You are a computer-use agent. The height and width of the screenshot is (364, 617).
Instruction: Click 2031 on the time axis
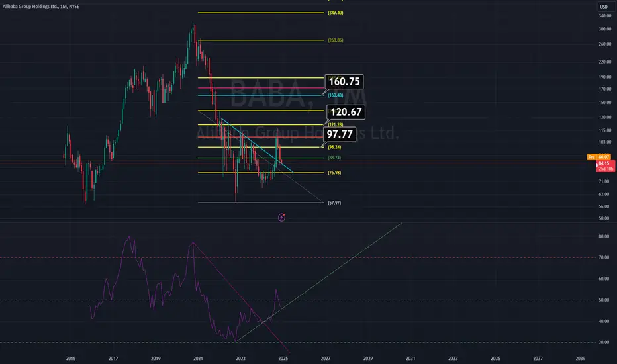[410, 359]
